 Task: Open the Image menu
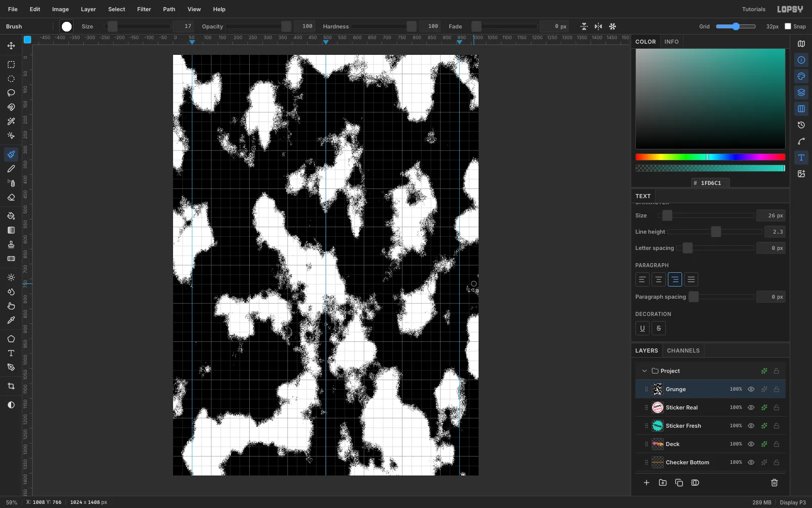pos(60,9)
